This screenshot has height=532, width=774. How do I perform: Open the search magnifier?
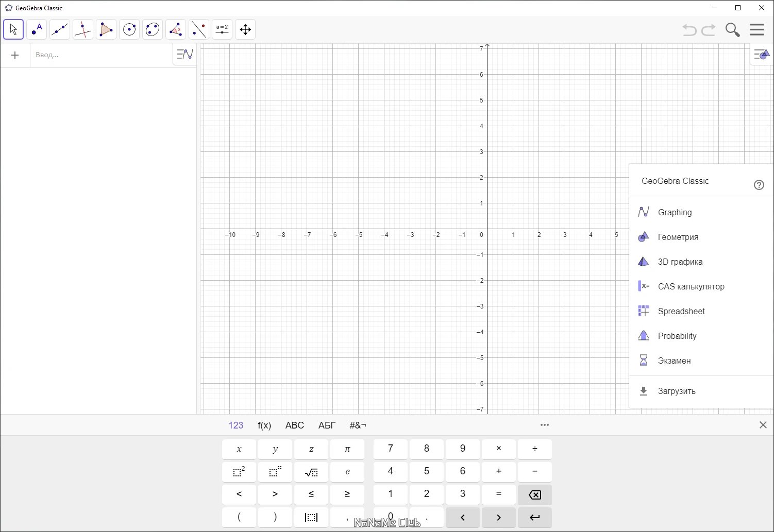click(x=732, y=30)
